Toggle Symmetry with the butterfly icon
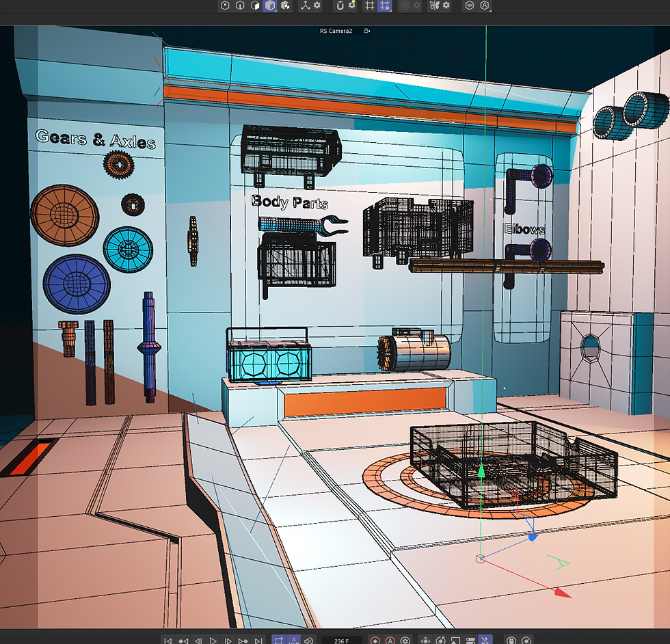 click(x=435, y=5)
